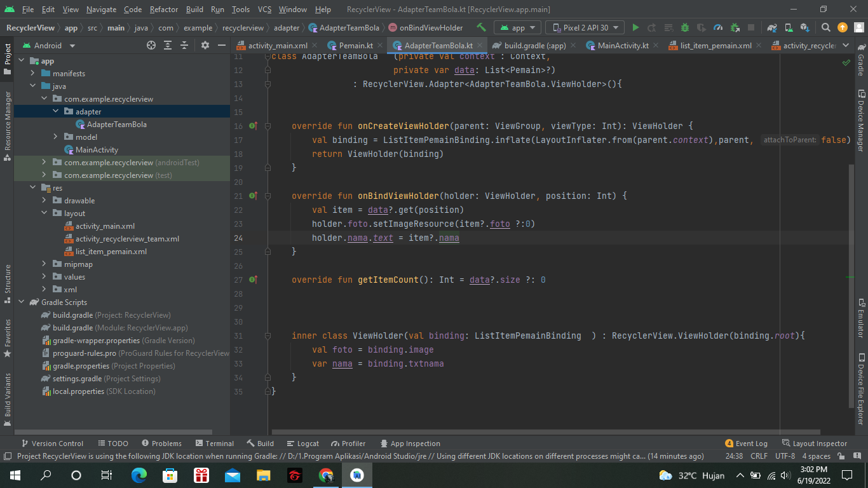868x488 pixels.
Task: Click the UTF-8 encoding in status bar
Action: click(x=785, y=456)
